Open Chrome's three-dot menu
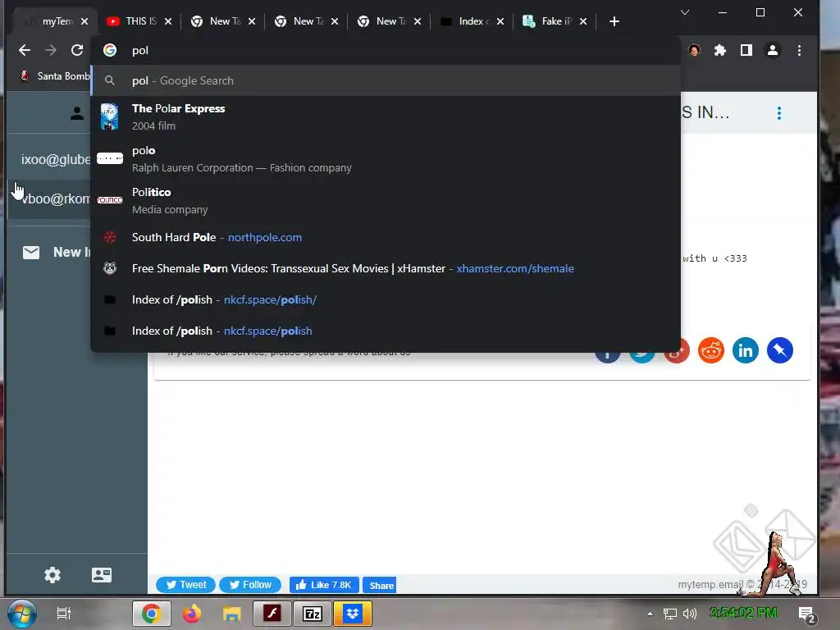Image resolution: width=840 pixels, height=630 pixels. (x=799, y=50)
